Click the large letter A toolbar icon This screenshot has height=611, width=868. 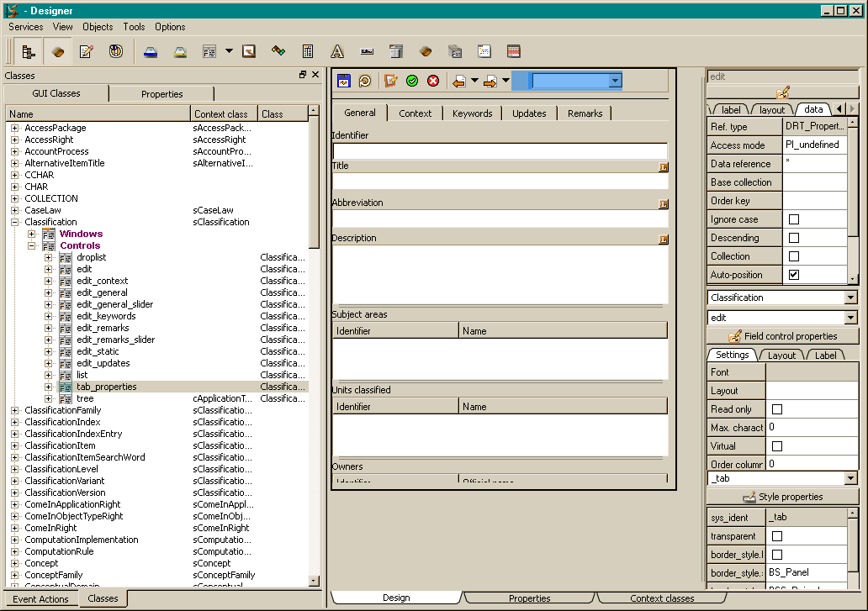click(337, 51)
